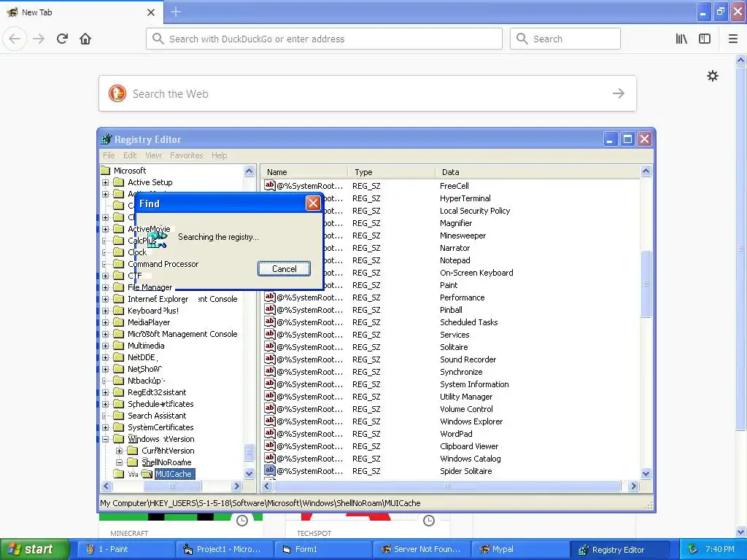
Task: Sort values by the Name column header
Action: [x=304, y=172]
